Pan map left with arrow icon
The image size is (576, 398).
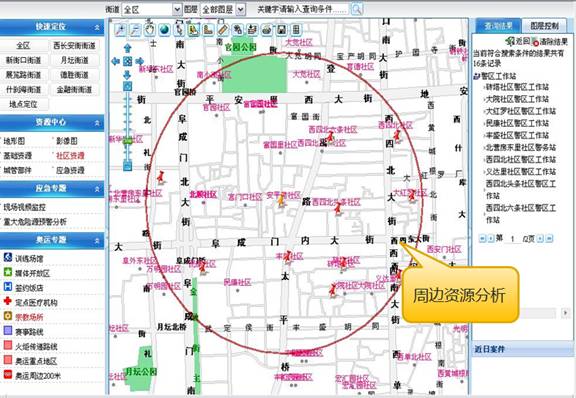coord(116,61)
